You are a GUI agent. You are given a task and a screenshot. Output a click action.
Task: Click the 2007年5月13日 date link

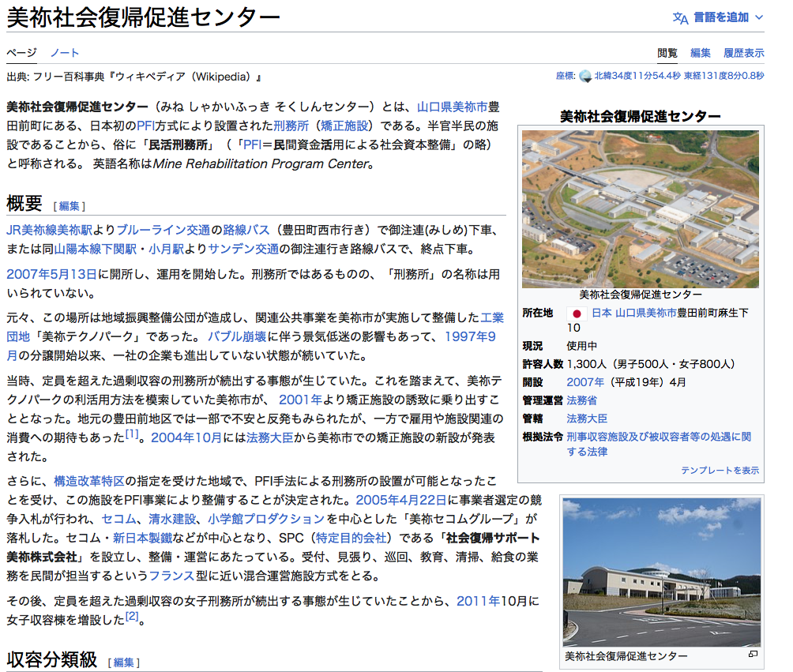pyautogui.click(x=51, y=275)
